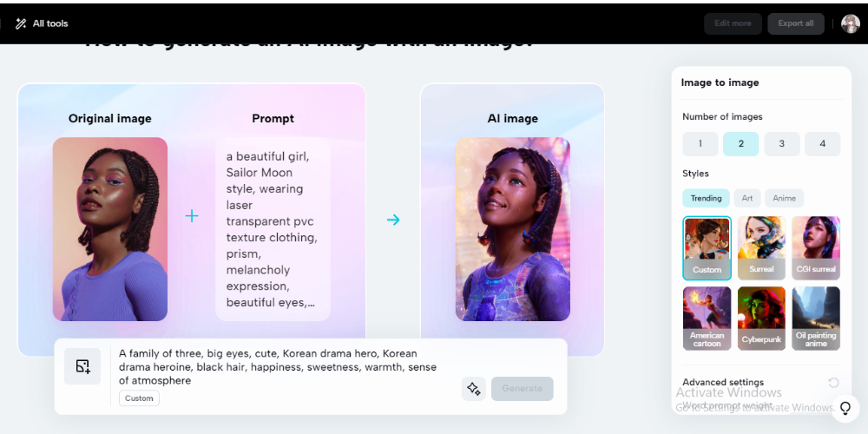Click the prompt text starting 'A family of three'

278,367
